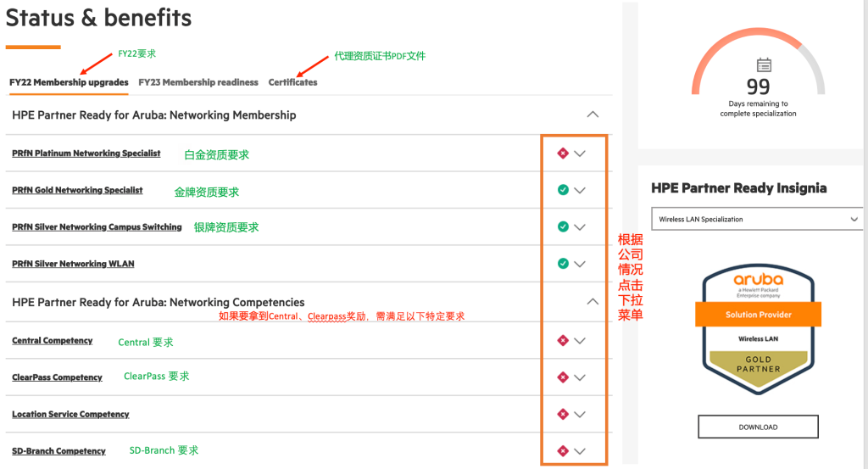Expand the ClearPass Competency row chevron
Screen dimensions: 868x469
pyautogui.click(x=580, y=377)
